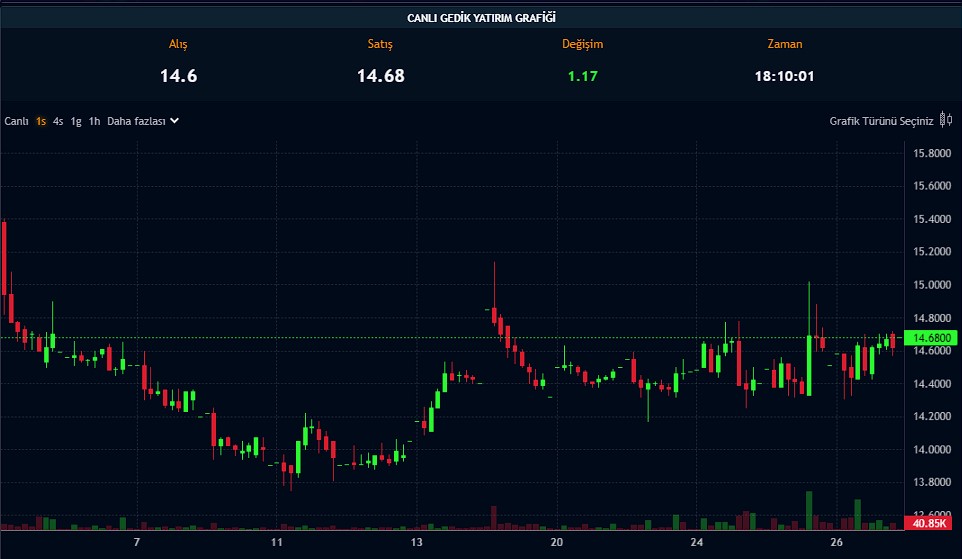Select the 1s timeframe option
This screenshot has height=559, width=962.
pos(41,121)
